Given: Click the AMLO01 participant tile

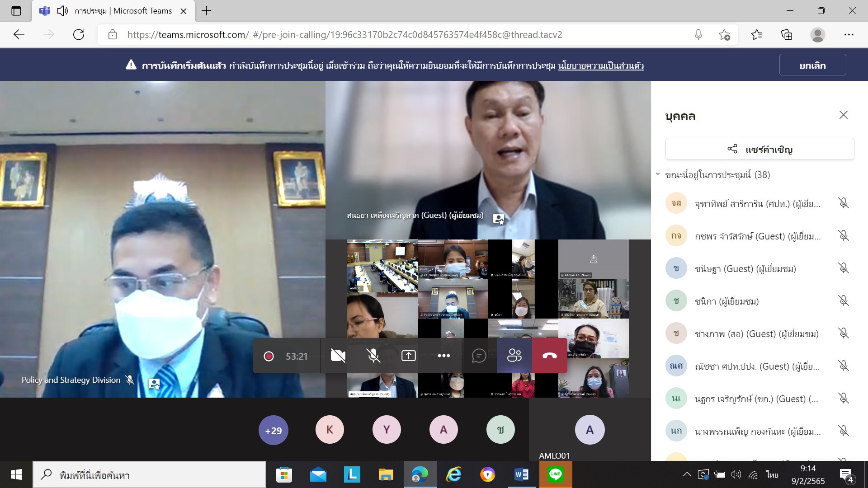Looking at the screenshot, I should 590,429.
